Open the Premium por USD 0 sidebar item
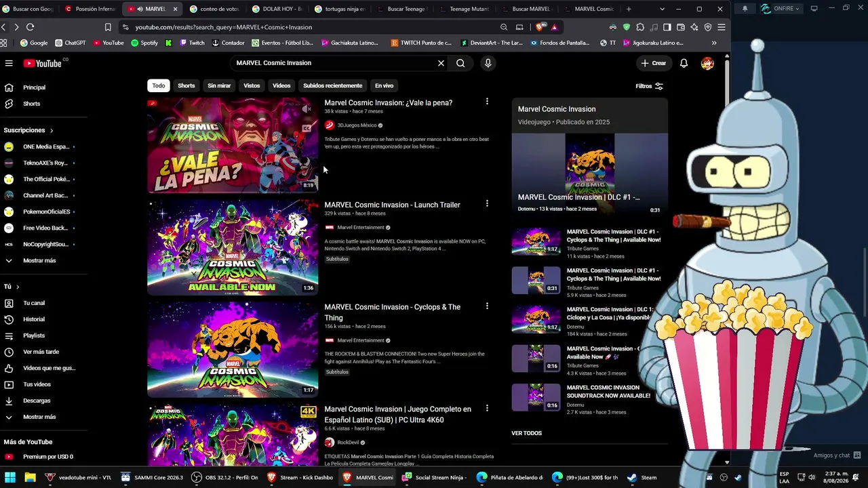Screen dimensions: 868x488 pyautogui.click(x=47, y=457)
